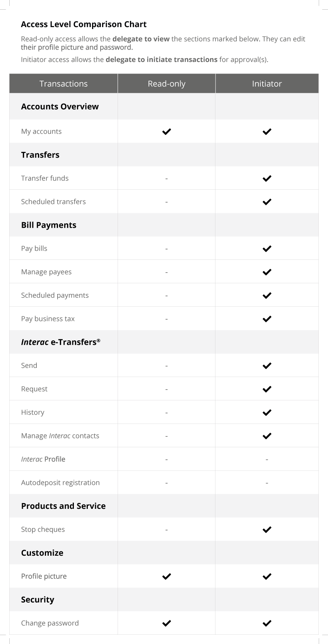Click the Read-only checkmark for Change password
The height and width of the screenshot is (644, 328).
click(166, 623)
